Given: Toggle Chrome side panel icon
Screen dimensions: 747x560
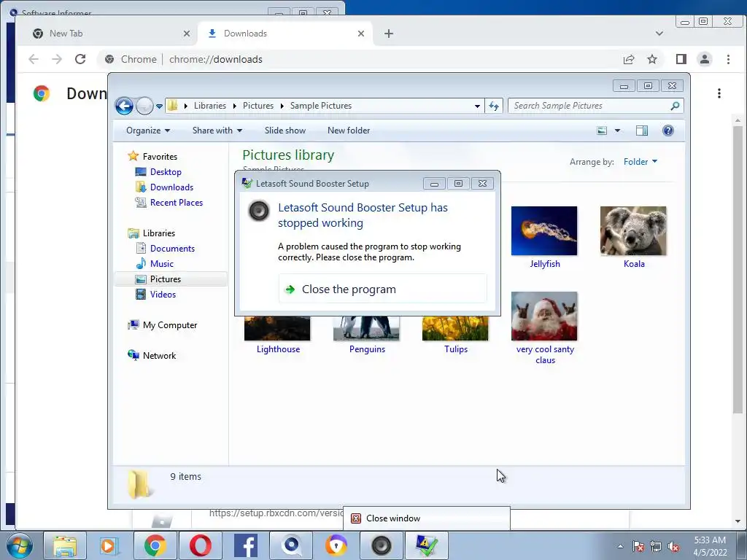Looking at the screenshot, I should pos(681,59).
